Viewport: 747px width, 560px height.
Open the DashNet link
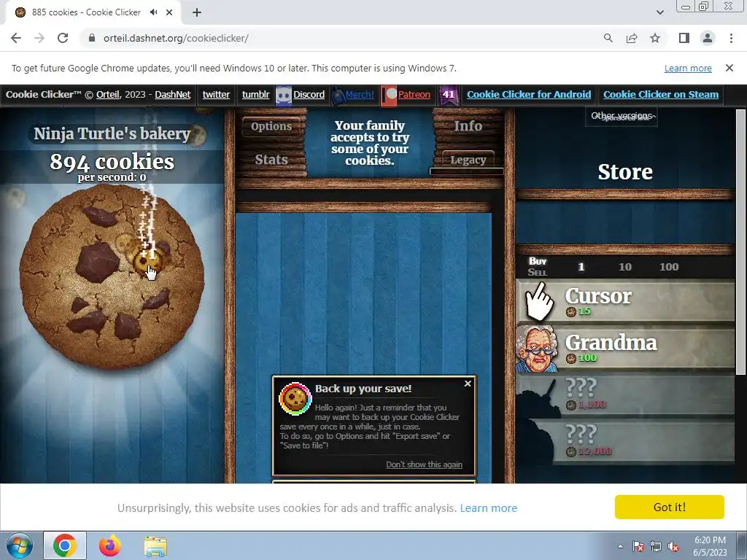click(x=172, y=94)
